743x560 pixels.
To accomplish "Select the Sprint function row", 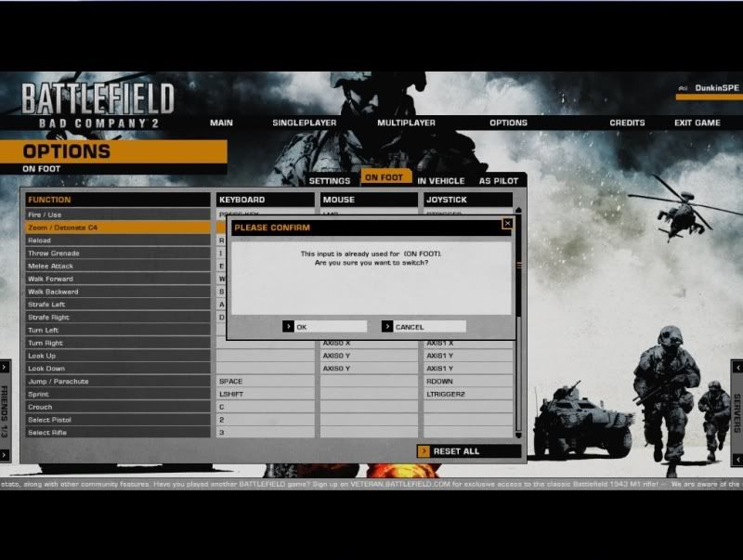I will 118,394.
